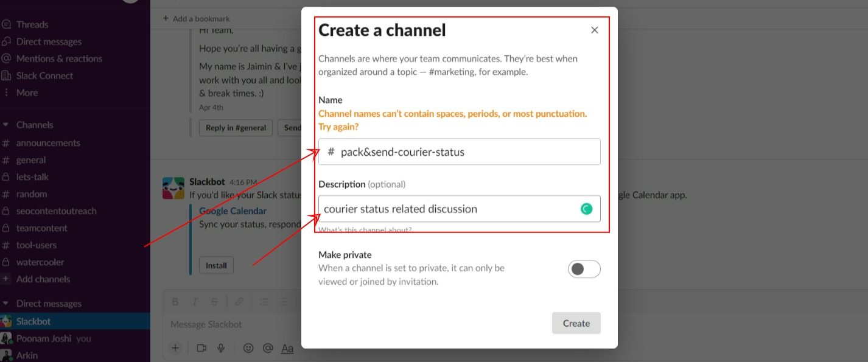The width and height of the screenshot is (868, 362).
Task: Open the teamcontent channel
Action: coord(42,228)
